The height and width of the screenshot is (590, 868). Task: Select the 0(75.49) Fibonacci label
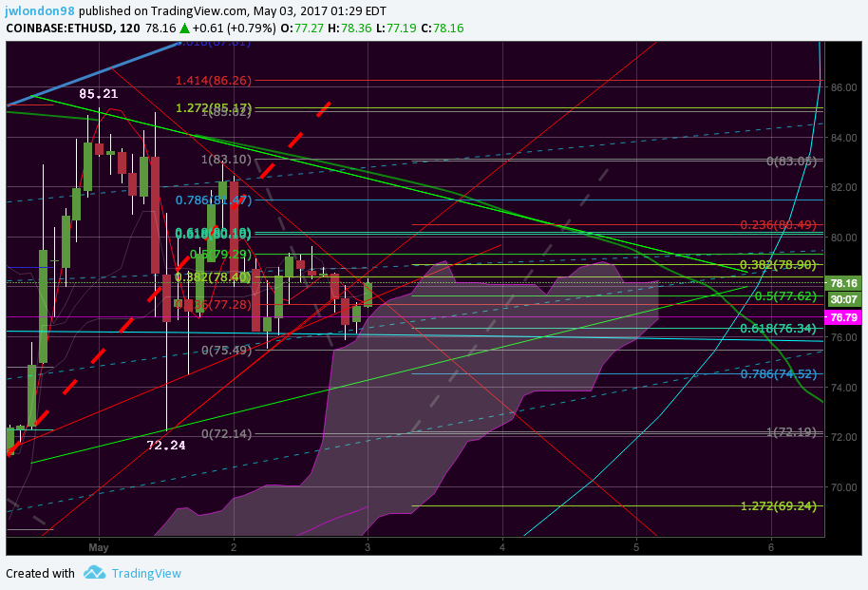click(x=226, y=351)
